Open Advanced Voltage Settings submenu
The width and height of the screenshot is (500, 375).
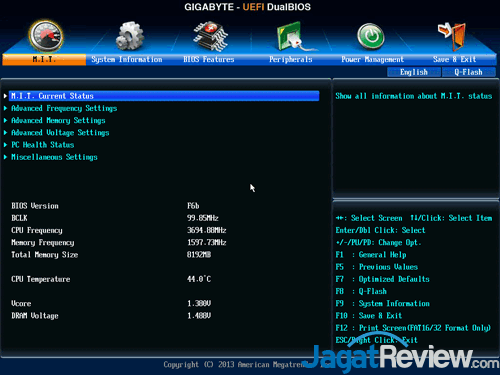point(60,133)
